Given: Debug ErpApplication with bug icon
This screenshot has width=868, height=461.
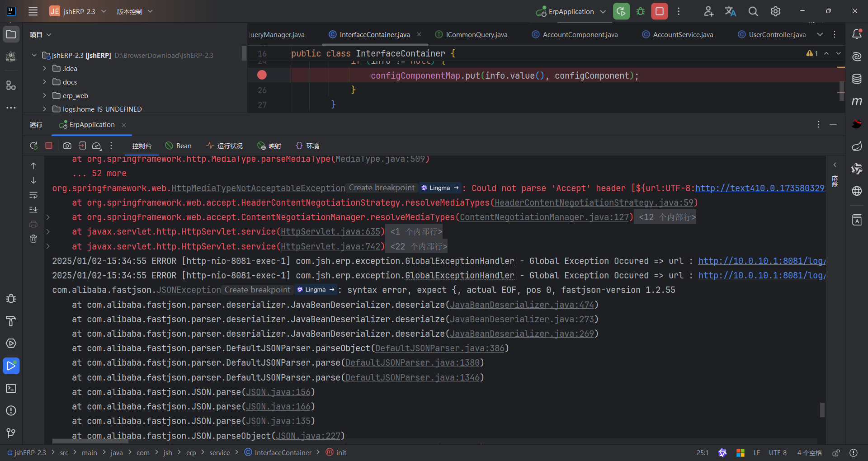Looking at the screenshot, I should point(641,11).
